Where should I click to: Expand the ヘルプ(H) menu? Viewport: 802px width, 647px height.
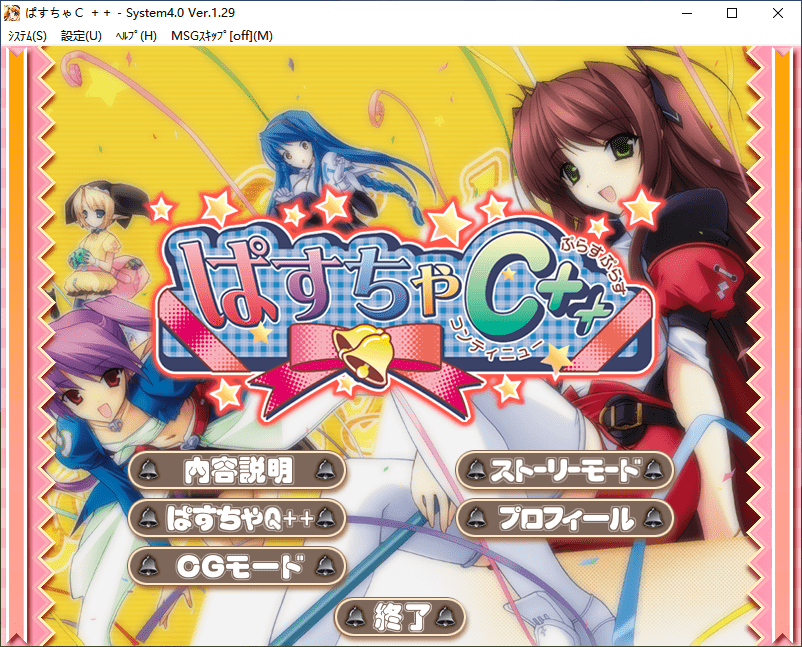click(136, 36)
